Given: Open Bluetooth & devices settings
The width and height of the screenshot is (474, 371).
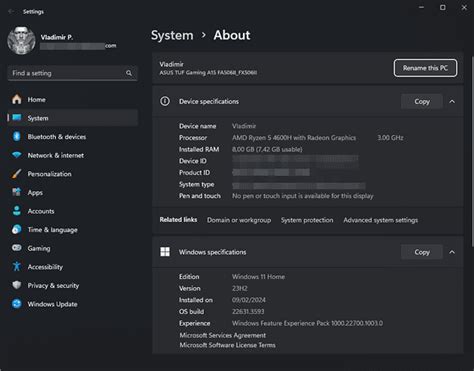Looking at the screenshot, I should 73,137.
